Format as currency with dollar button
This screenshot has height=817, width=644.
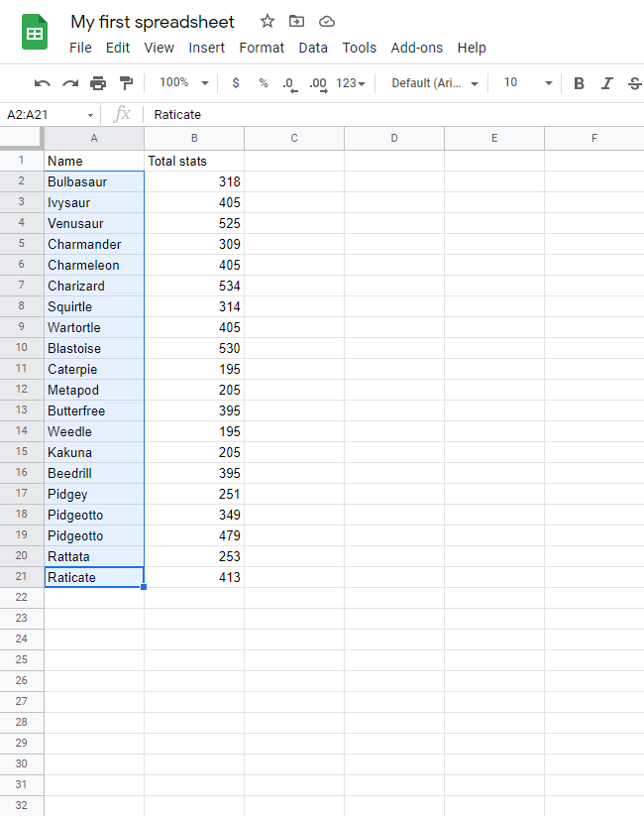pos(235,83)
